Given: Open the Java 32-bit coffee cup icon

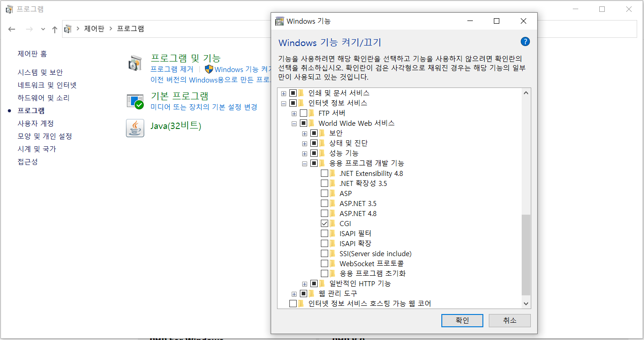Looking at the screenshot, I should 135,128.
